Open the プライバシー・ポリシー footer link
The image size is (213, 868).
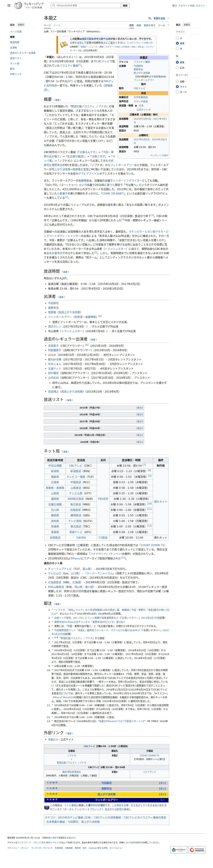[x=18, y=848]
